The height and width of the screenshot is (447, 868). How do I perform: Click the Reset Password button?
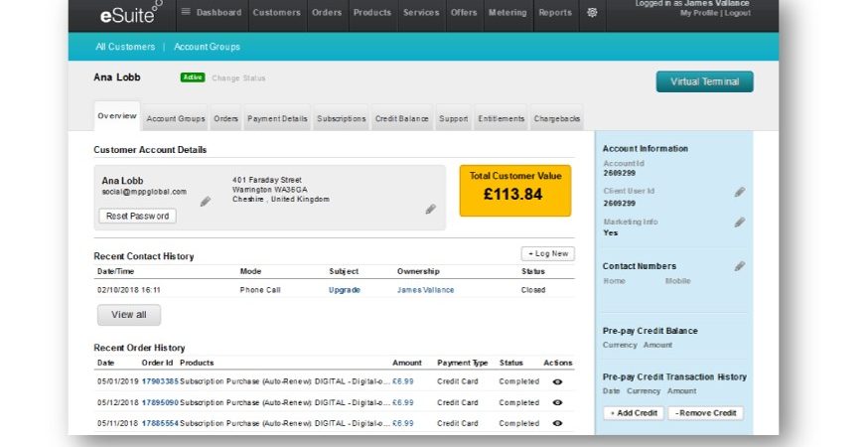[138, 216]
